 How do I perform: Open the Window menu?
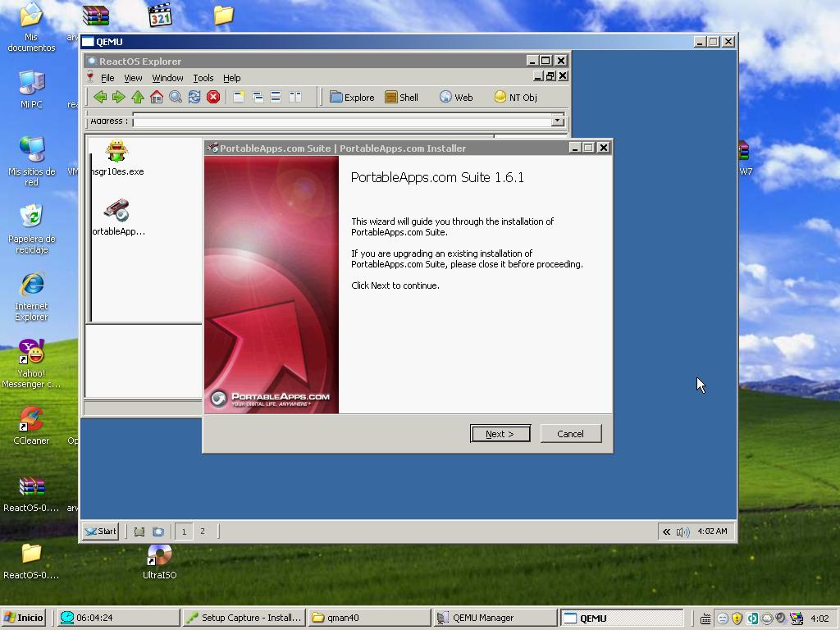[x=167, y=78]
